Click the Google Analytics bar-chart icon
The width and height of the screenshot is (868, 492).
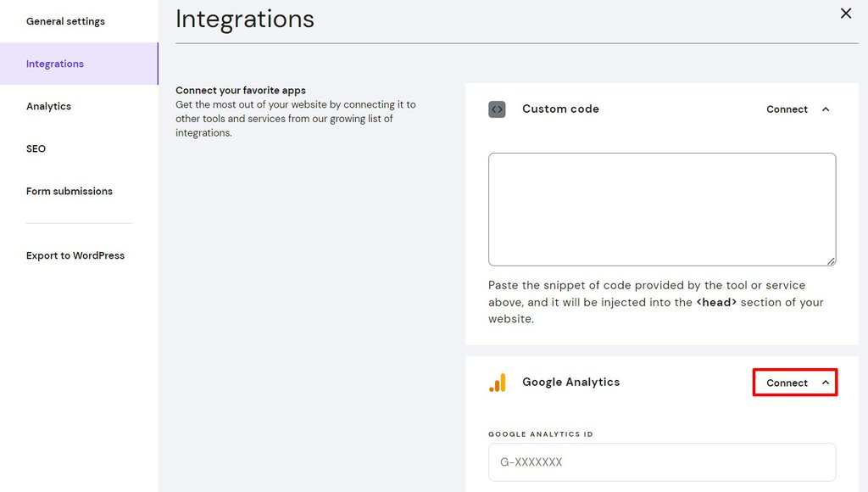point(498,382)
